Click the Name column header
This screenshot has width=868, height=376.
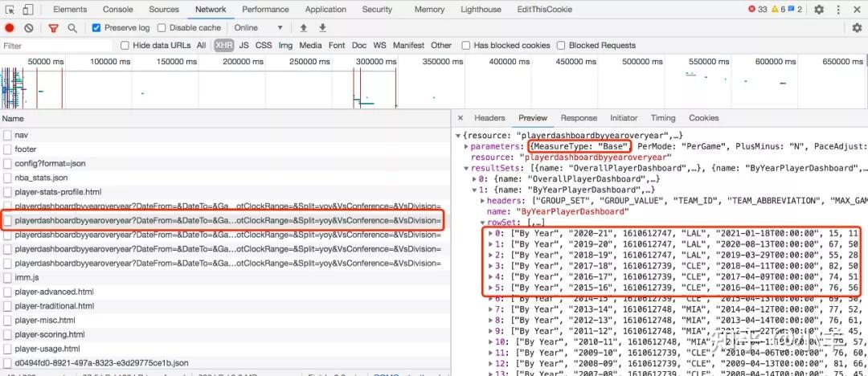[x=225, y=118]
